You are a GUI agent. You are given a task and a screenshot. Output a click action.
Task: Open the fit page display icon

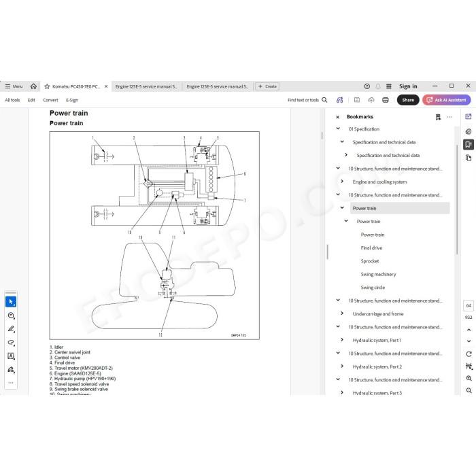[x=469, y=366]
